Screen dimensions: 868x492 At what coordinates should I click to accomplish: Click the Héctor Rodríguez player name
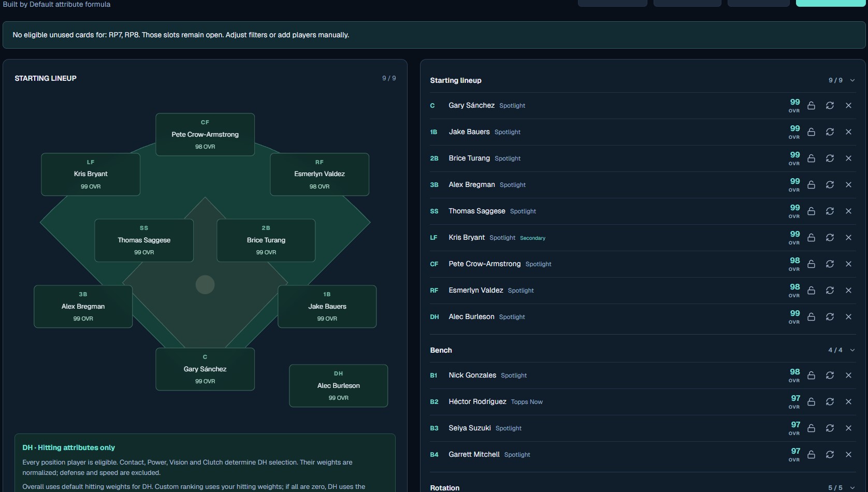pos(478,401)
